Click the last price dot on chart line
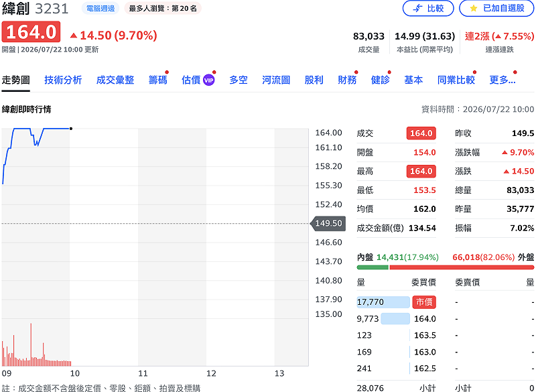This screenshot has height=392, width=536. (x=71, y=129)
